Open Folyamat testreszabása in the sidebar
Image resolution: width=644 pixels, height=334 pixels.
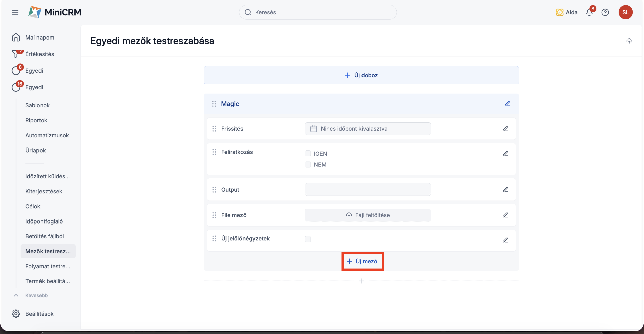click(48, 266)
